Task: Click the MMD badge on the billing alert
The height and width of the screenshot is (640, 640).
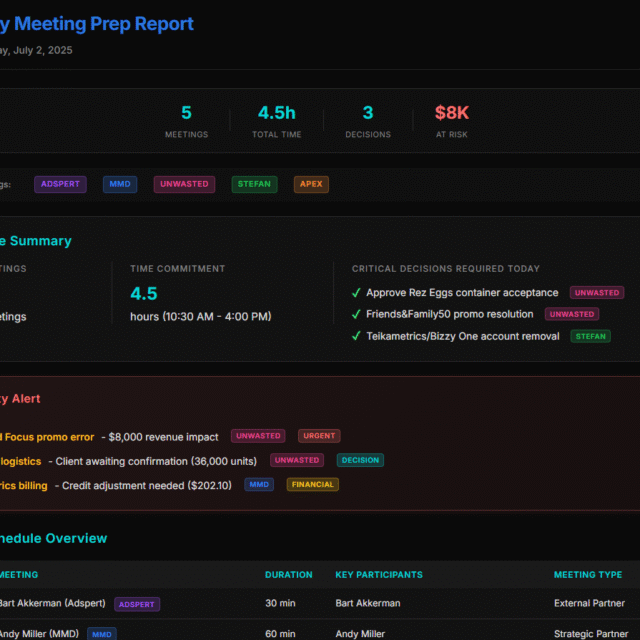Action: click(260, 485)
